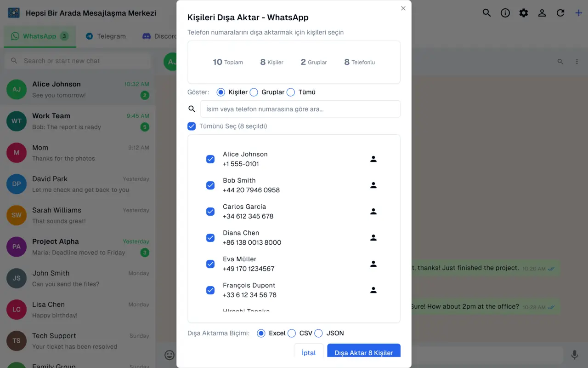The height and width of the screenshot is (368, 588).
Task: Switch to the Discord tab
Action: tap(159, 36)
